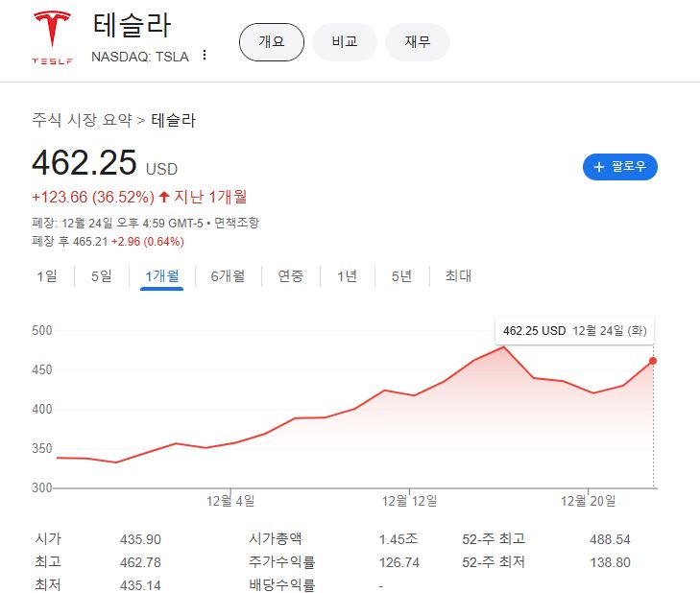700x593 pixels.
Task: Select the 최대 max chart range
Action: point(458,276)
